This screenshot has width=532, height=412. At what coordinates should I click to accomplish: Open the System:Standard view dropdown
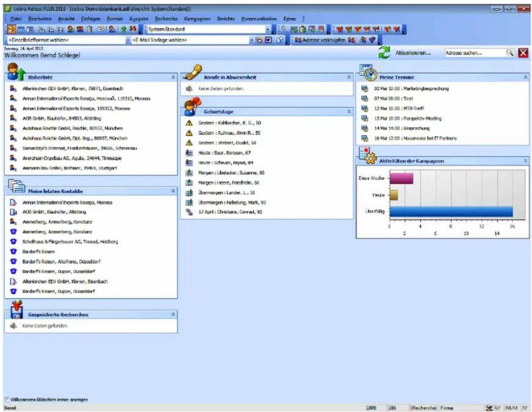pos(268,29)
